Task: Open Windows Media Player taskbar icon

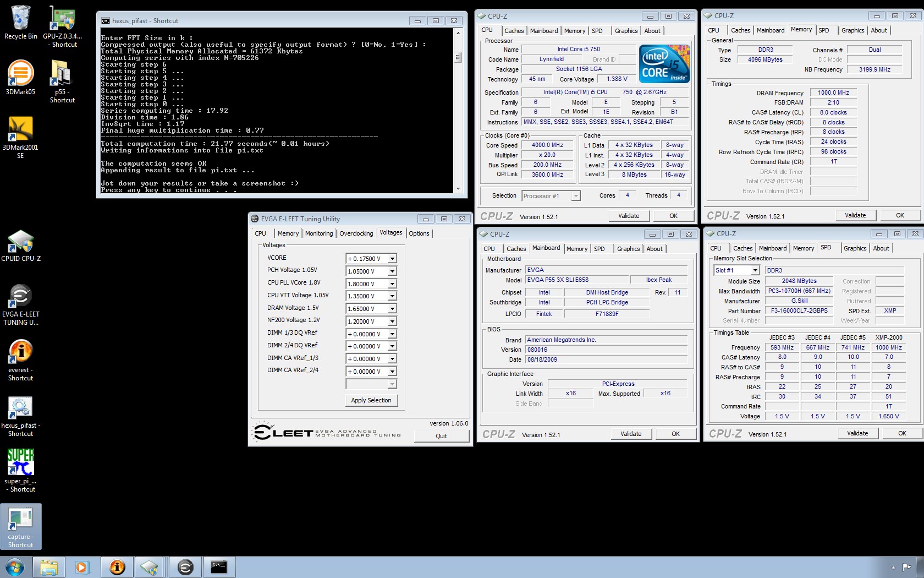Action: click(82, 567)
